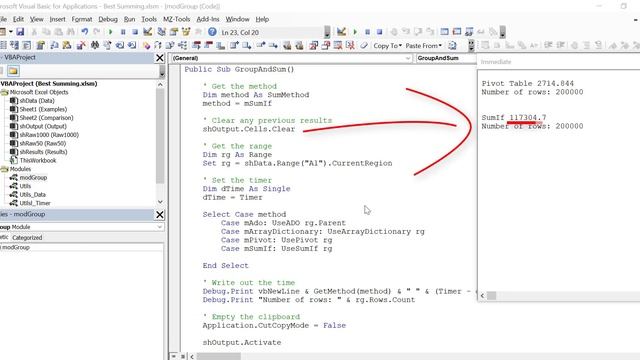Click the Cut scissors icon
Screen dimensions: 640x360
[34, 32]
